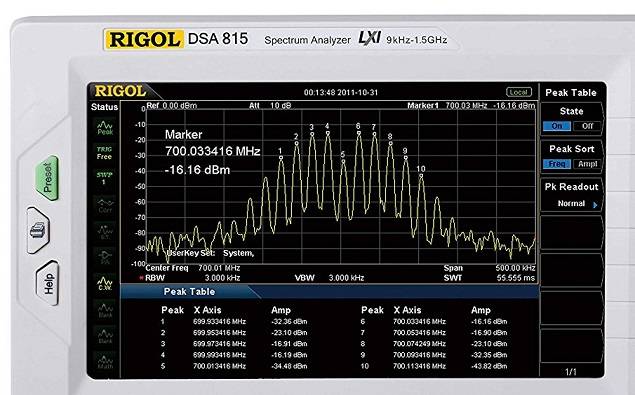Viewport: 635px width, 395px height.
Task: Sort peaks by Ampl
Action: 587,164
